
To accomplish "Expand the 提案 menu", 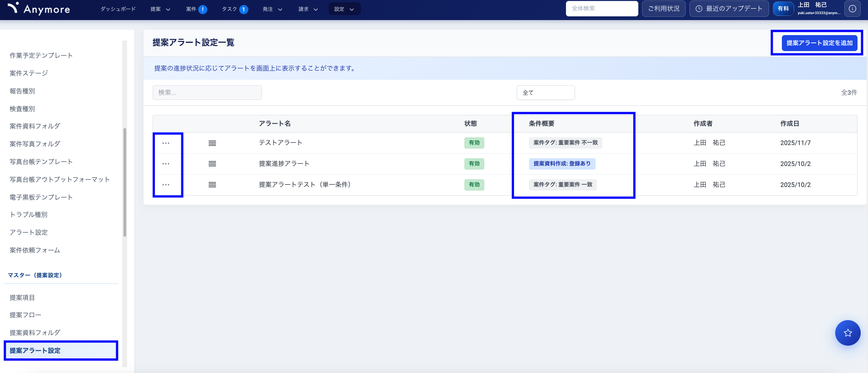I will [x=160, y=9].
